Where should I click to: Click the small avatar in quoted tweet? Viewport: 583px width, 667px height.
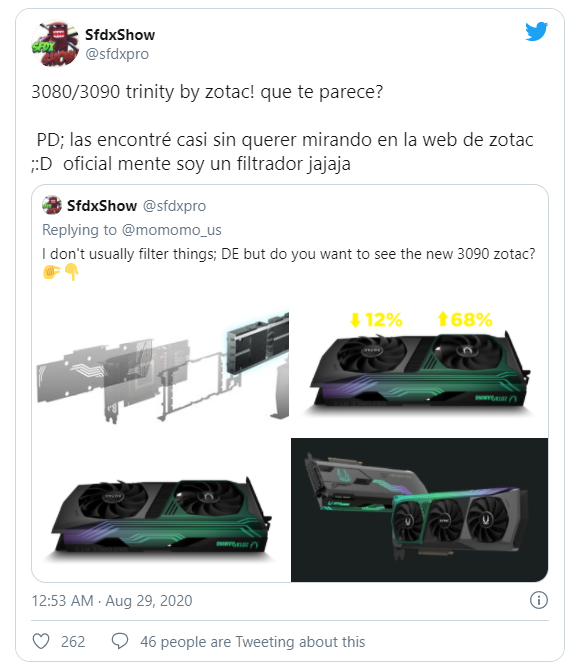coord(52,205)
